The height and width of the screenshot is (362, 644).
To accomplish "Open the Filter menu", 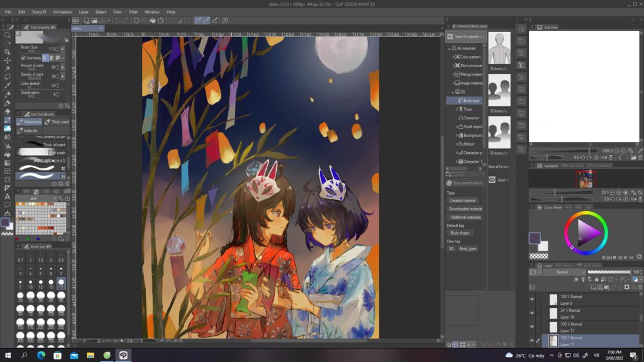I will (x=133, y=12).
